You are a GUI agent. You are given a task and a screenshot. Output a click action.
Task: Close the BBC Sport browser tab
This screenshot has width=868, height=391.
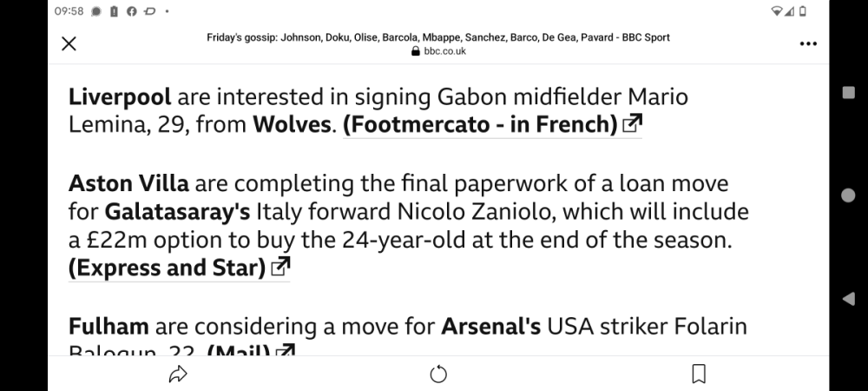pyautogui.click(x=69, y=44)
